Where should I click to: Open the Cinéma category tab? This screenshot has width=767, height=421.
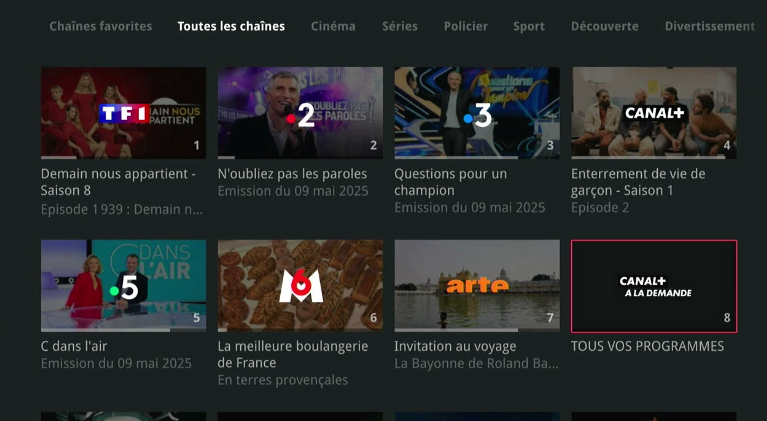[333, 26]
